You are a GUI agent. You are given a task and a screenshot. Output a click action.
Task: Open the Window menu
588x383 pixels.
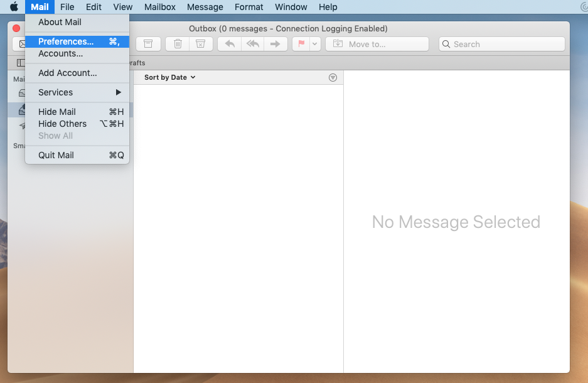point(291,7)
